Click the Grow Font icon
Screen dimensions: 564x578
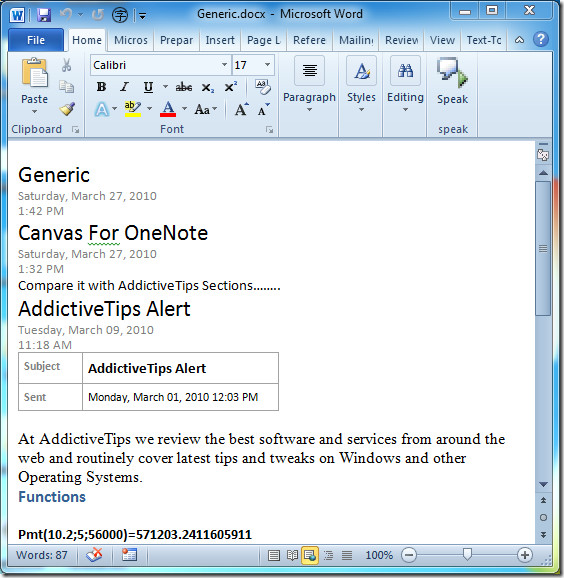(x=241, y=109)
